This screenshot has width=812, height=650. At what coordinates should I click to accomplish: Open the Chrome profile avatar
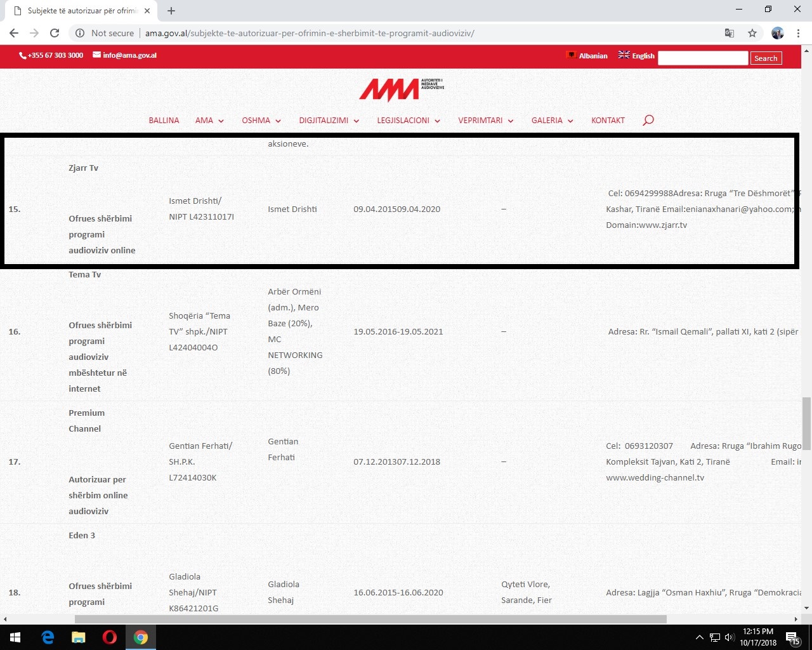[x=777, y=33]
